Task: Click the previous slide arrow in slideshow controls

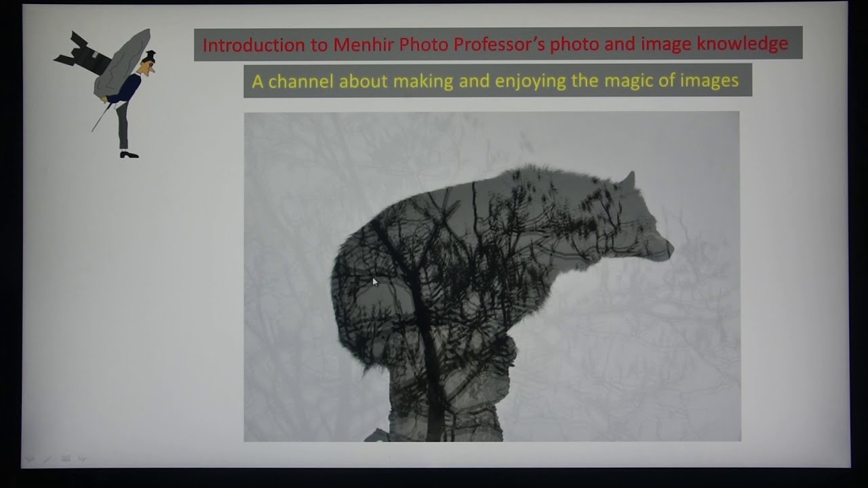Action: click(x=31, y=459)
